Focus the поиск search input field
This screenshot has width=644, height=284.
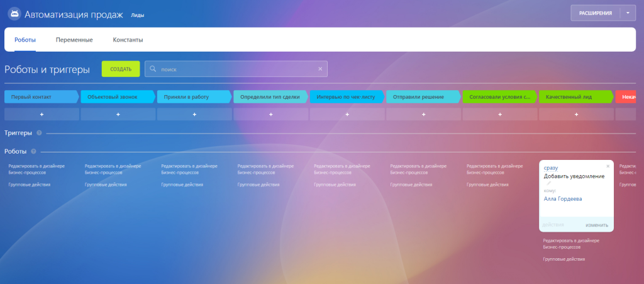coord(236,69)
